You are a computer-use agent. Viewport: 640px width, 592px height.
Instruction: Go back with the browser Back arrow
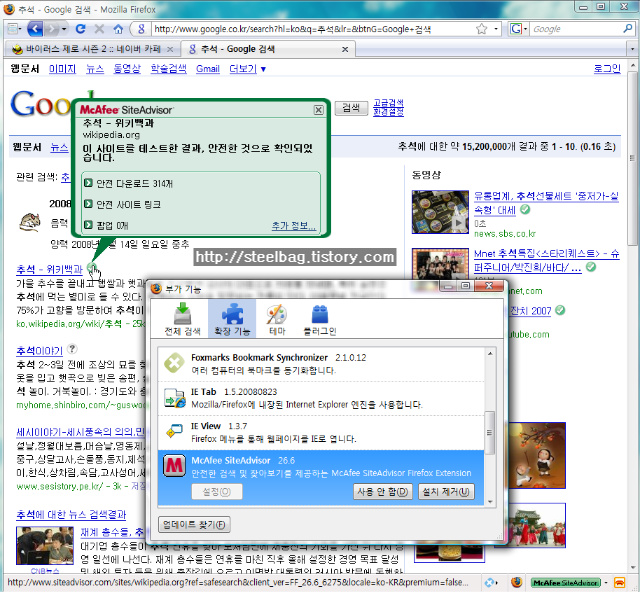[36, 29]
